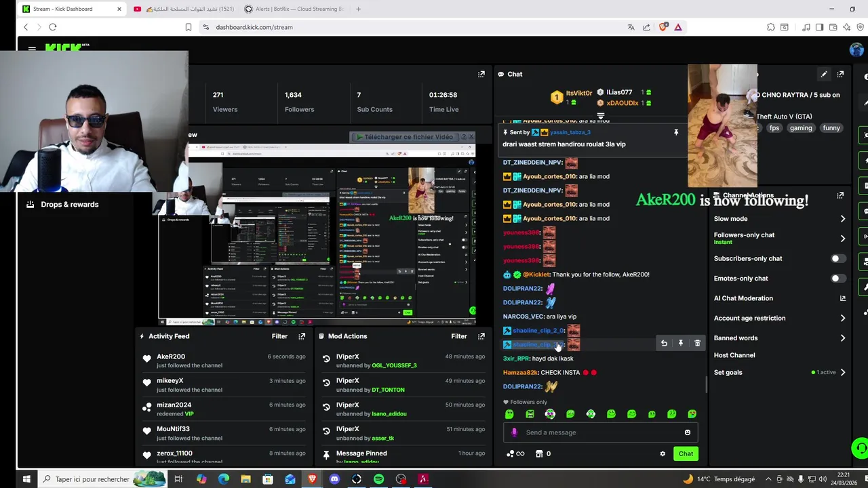Viewport: 868px width, 488px height.
Task: Expand Set goals options
Action: click(x=843, y=372)
